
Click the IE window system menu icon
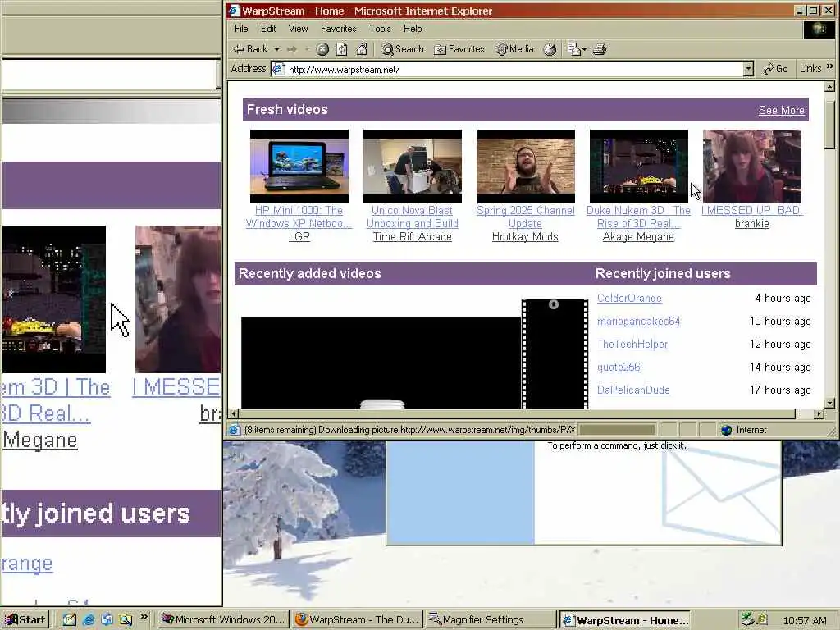click(234, 10)
